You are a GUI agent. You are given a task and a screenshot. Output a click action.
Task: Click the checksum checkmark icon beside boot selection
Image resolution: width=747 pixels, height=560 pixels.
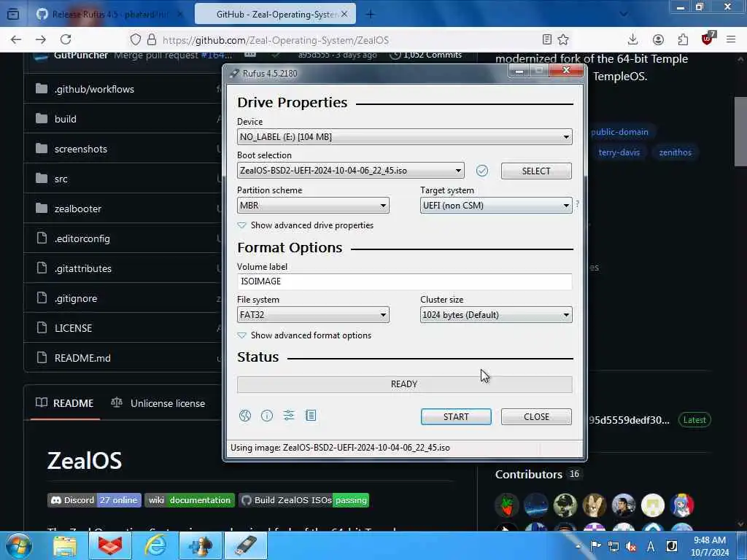482,171
